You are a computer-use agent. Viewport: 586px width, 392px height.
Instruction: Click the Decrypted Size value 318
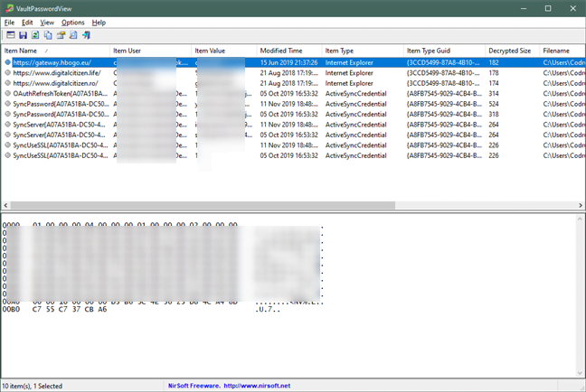pos(494,114)
